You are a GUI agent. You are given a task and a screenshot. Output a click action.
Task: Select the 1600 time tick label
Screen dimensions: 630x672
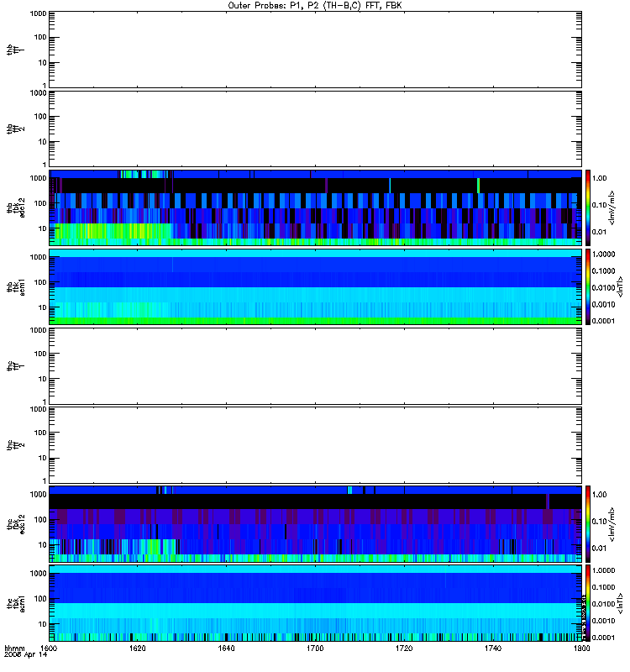[49, 648]
